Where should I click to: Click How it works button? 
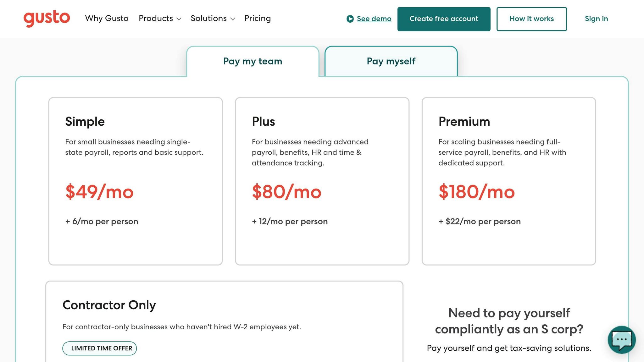click(531, 19)
